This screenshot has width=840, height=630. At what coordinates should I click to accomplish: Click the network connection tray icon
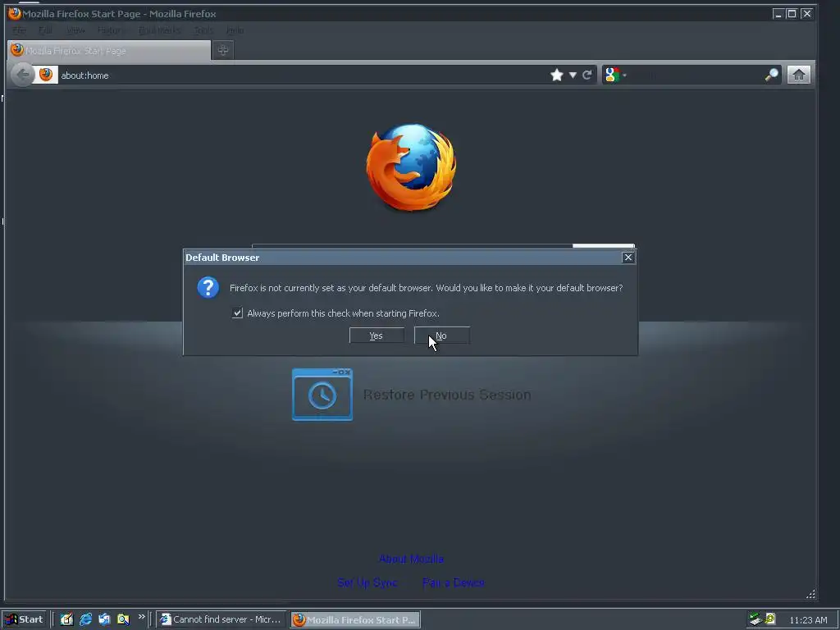pyautogui.click(x=756, y=619)
